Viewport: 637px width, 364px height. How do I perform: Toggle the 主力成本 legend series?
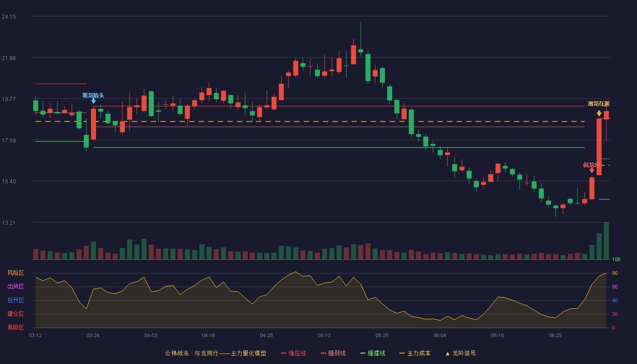[415, 353]
